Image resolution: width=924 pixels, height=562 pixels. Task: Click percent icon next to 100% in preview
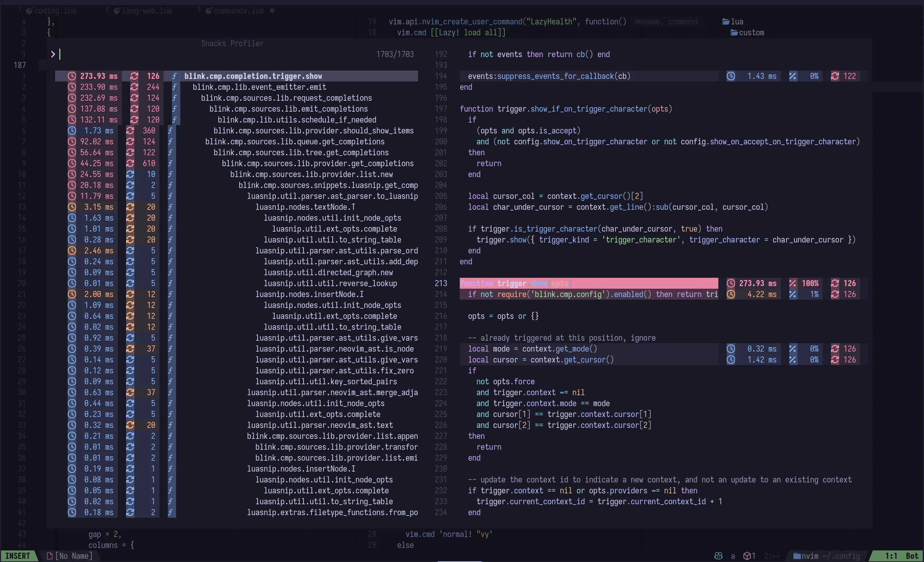[792, 283]
